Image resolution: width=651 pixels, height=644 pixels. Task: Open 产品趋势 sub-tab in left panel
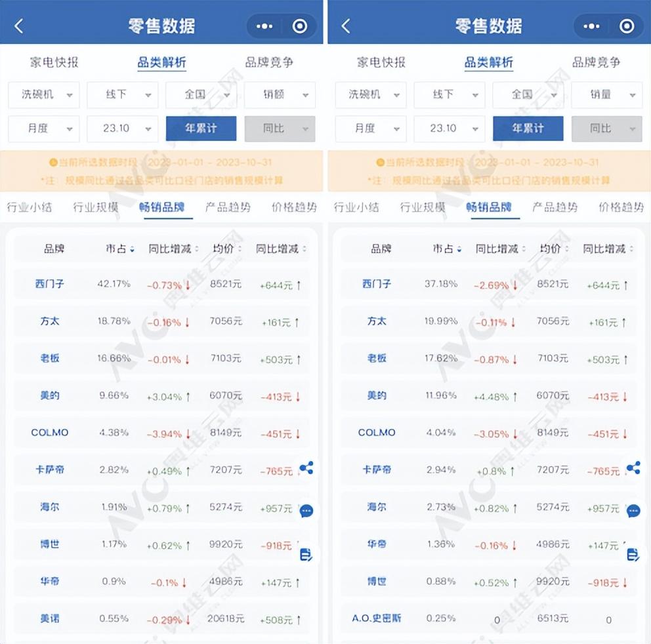(228, 207)
